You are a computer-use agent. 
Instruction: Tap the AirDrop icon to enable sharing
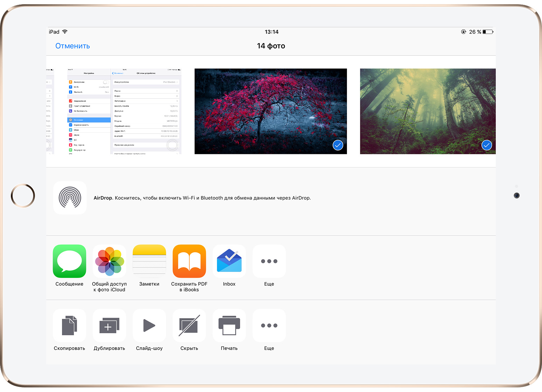pos(70,198)
